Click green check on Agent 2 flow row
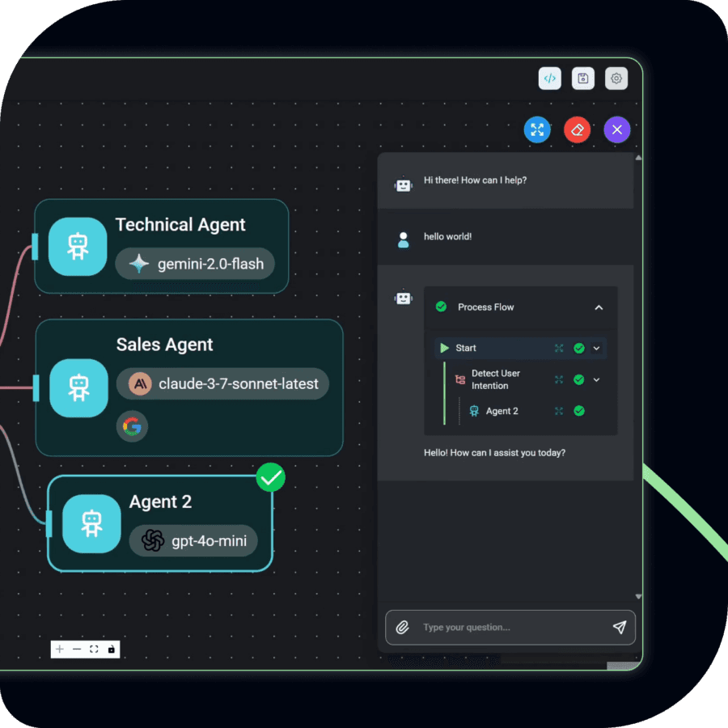Screen dimensions: 728x728 (x=579, y=411)
